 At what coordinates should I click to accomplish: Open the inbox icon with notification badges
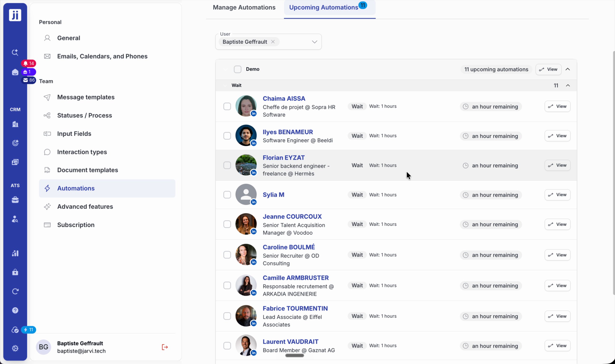(x=15, y=72)
